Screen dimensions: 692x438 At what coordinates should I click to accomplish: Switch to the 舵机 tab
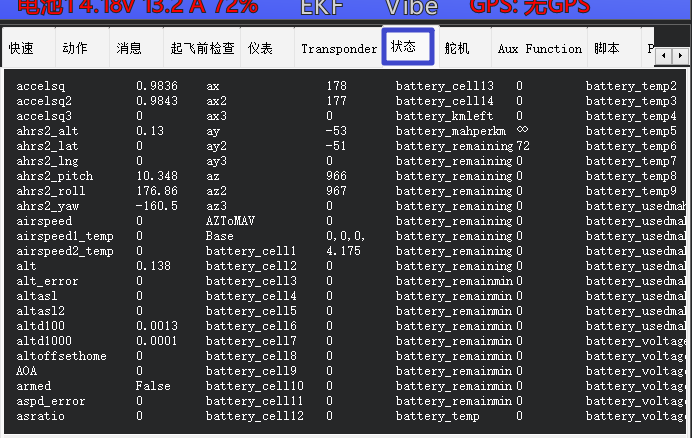(x=457, y=48)
